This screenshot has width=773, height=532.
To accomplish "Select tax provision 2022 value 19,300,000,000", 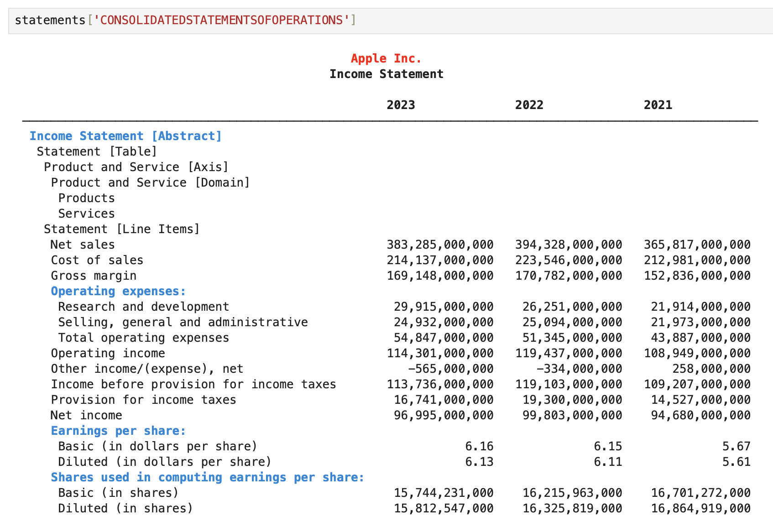I will 572,400.
